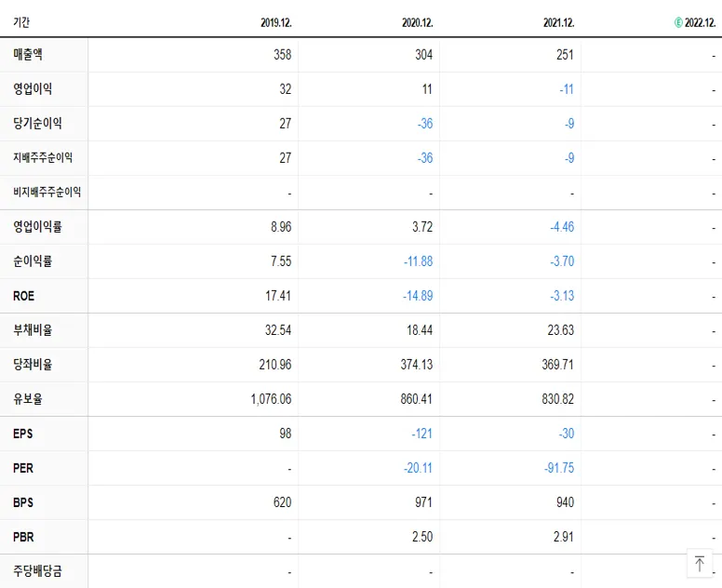Click the BPS value 620
722x588 pixels.
point(282,502)
